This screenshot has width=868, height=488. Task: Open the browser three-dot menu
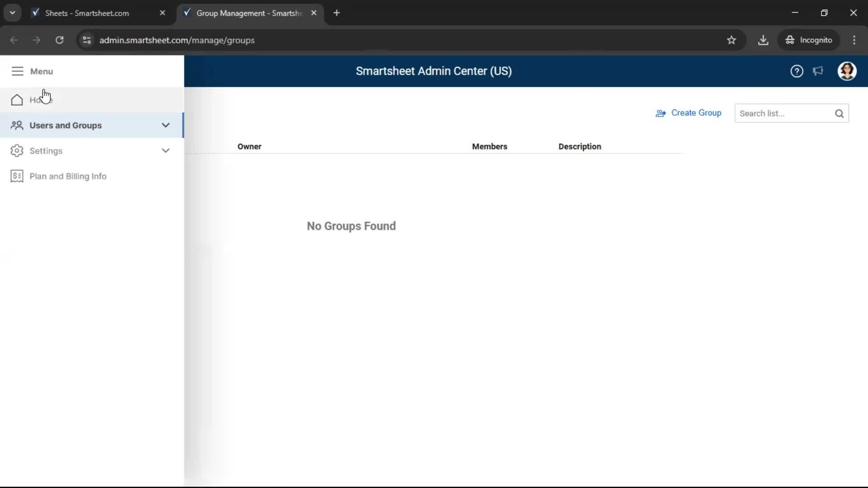[x=854, y=40]
